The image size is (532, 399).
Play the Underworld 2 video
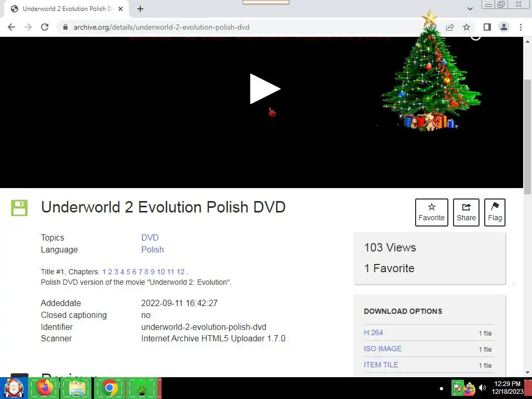(x=265, y=89)
